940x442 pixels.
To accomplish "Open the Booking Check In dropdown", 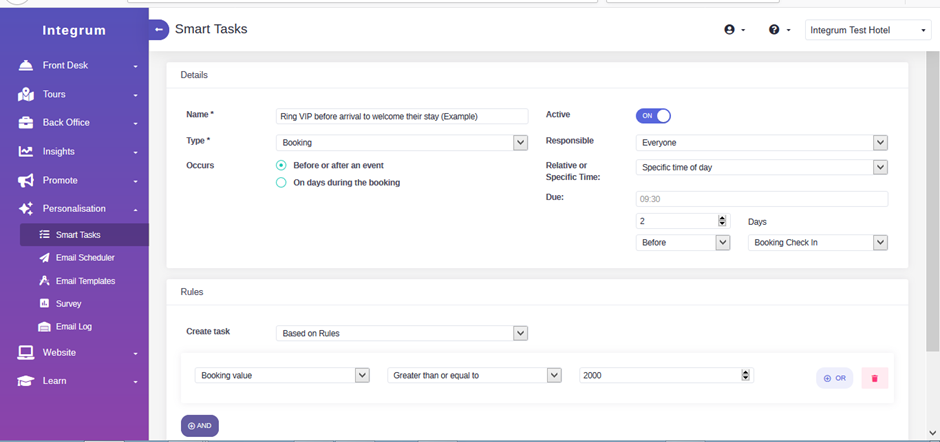I will [818, 243].
